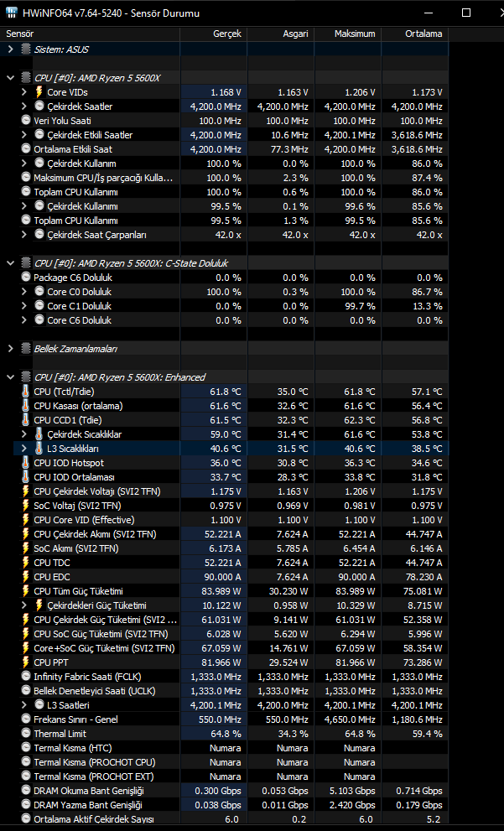This screenshot has width=504, height=831.
Task: Collapse the C-State Doluluk section
Action: (x=10, y=262)
